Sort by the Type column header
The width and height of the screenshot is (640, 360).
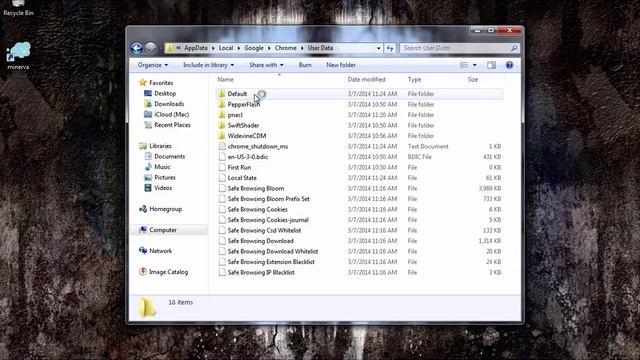[414, 80]
